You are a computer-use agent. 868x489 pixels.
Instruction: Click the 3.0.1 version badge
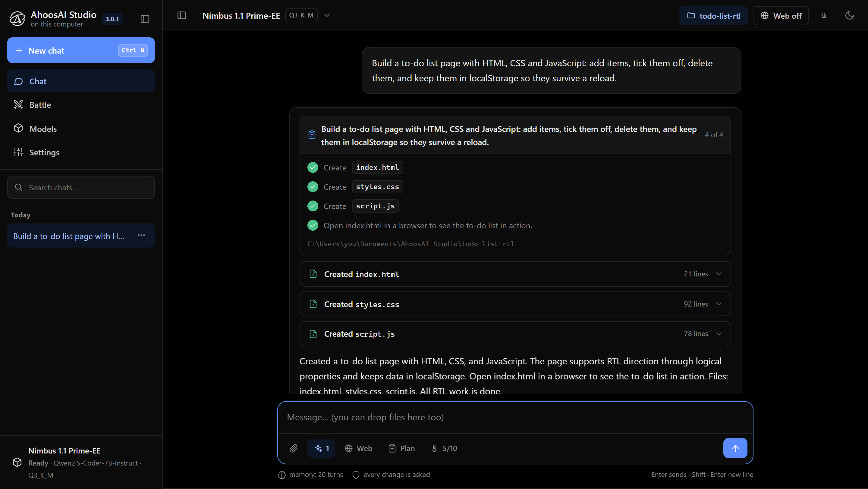112,19
